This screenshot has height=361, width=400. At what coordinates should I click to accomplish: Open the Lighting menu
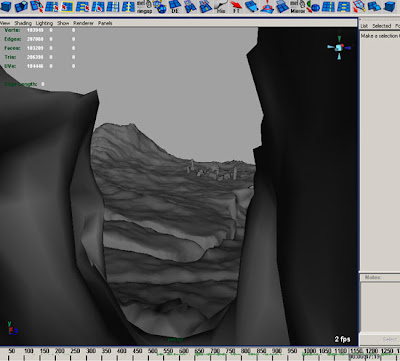(44, 23)
